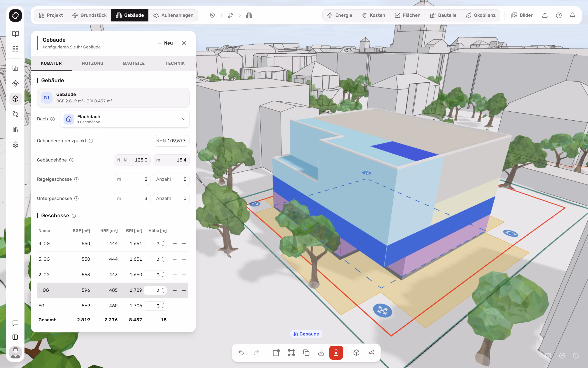Open the bar chart analytics sidebar icon
This screenshot has width=588, height=368.
15,68
